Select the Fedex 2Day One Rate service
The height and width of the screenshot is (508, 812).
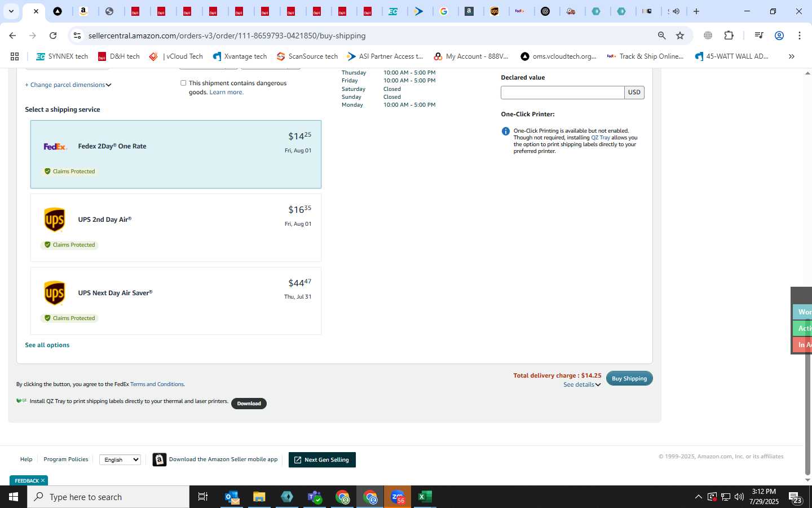176,154
